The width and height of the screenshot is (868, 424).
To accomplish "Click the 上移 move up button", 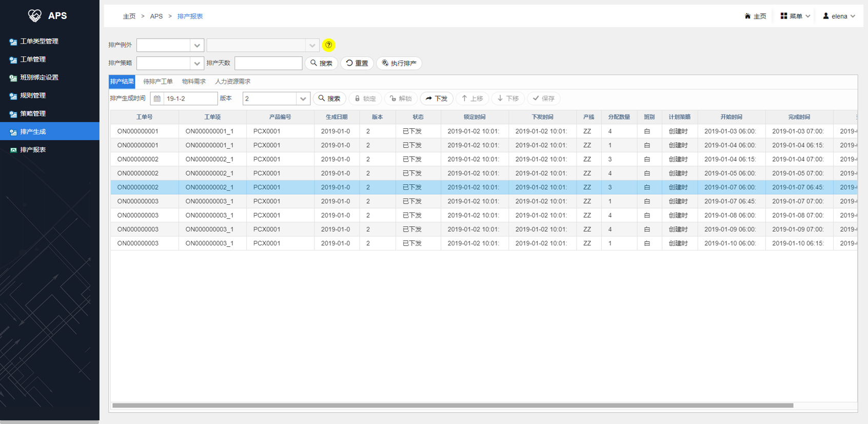I will click(472, 99).
